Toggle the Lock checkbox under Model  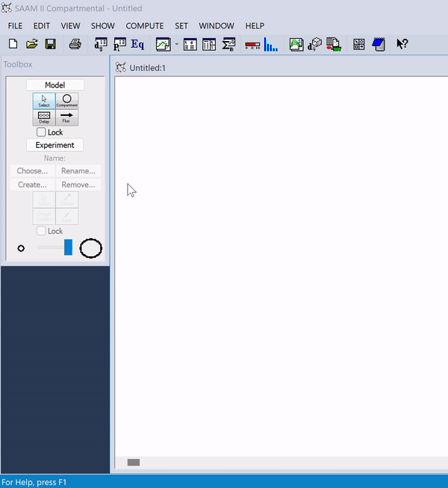pyautogui.click(x=41, y=132)
